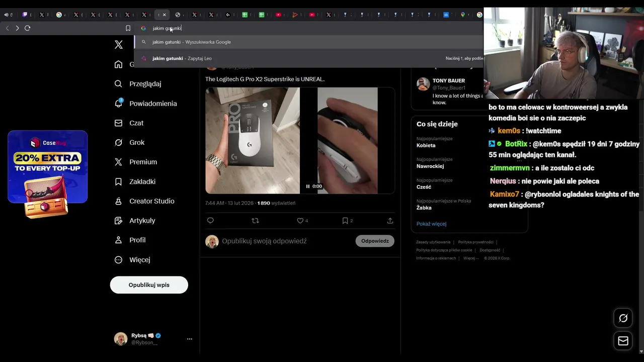Select jakim gatunki Wyszukiwarka Google suggestion
The image size is (644, 362).
coord(309,42)
